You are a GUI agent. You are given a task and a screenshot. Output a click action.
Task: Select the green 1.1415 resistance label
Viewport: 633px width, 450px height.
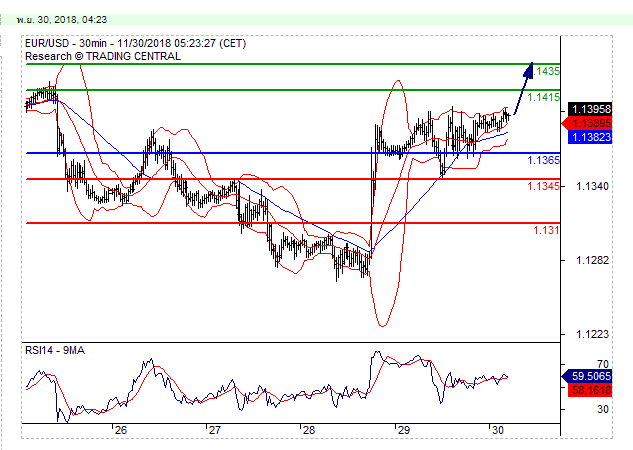click(x=543, y=97)
